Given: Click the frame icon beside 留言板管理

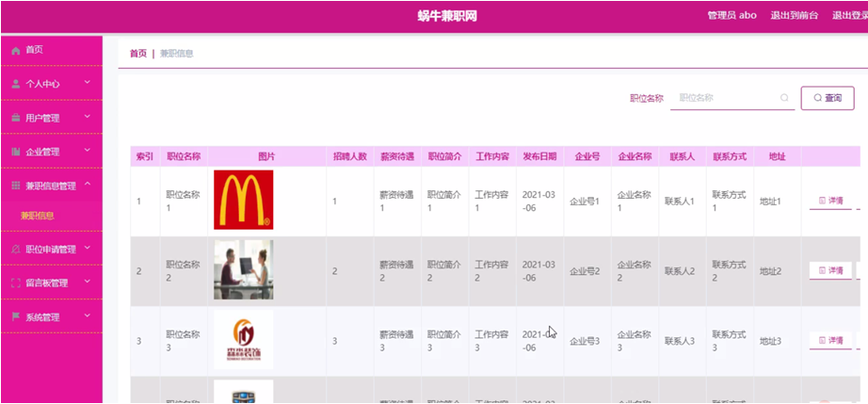Looking at the screenshot, I should point(16,283).
